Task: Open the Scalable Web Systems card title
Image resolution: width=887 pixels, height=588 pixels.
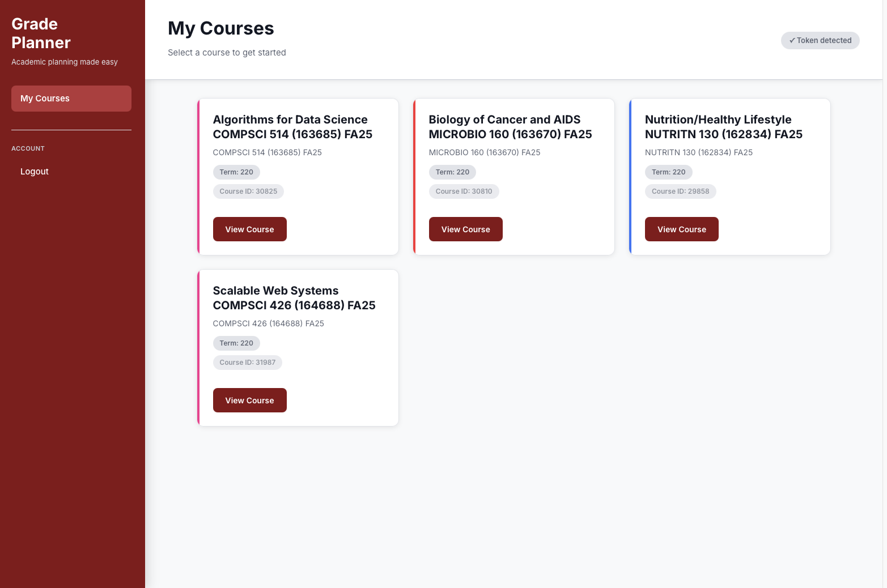Action: tap(294, 298)
